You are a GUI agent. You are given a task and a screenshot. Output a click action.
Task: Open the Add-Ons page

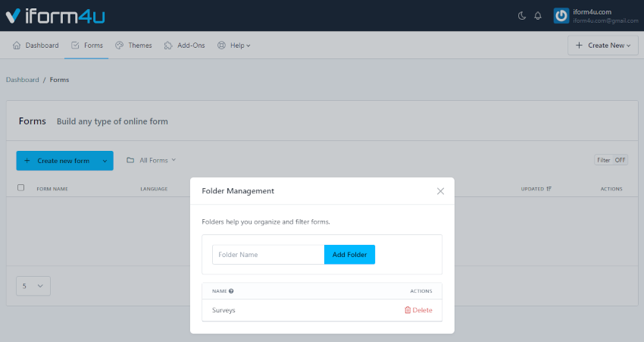(x=184, y=45)
